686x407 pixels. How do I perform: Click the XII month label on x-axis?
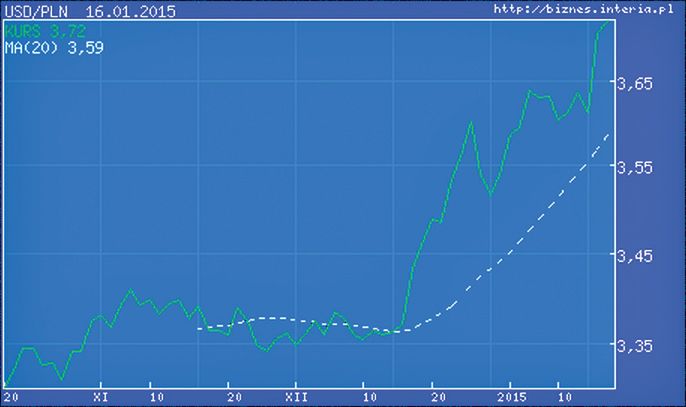pos(296,397)
